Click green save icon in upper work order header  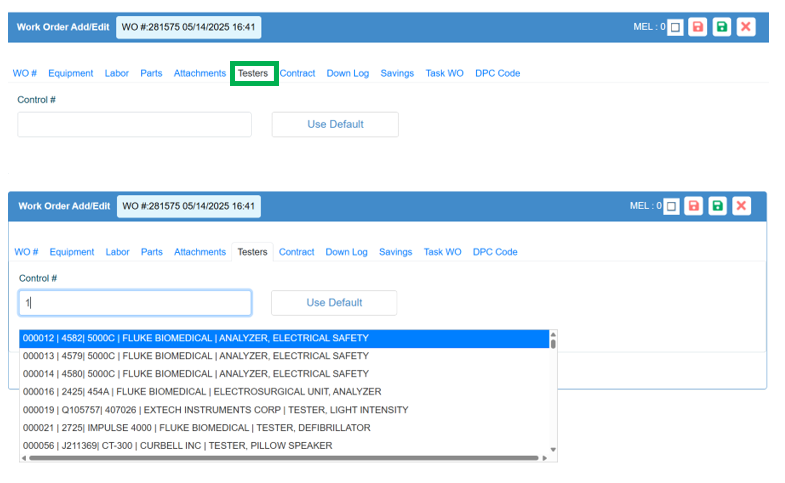pos(721,27)
